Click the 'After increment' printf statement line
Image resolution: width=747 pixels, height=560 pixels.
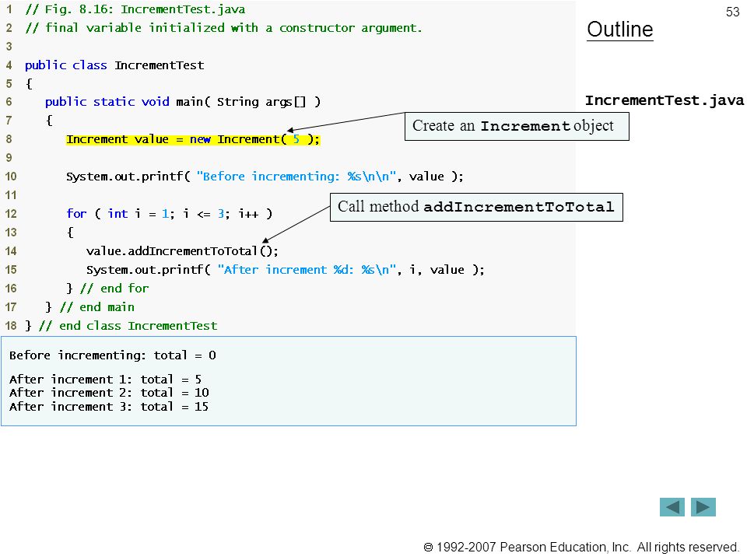coord(285,270)
